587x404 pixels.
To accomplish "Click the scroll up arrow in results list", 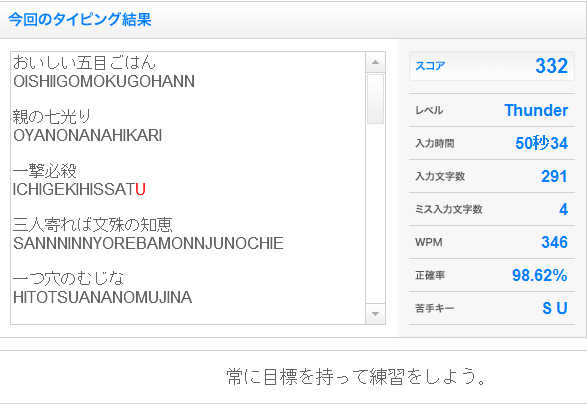I will pos(375,63).
